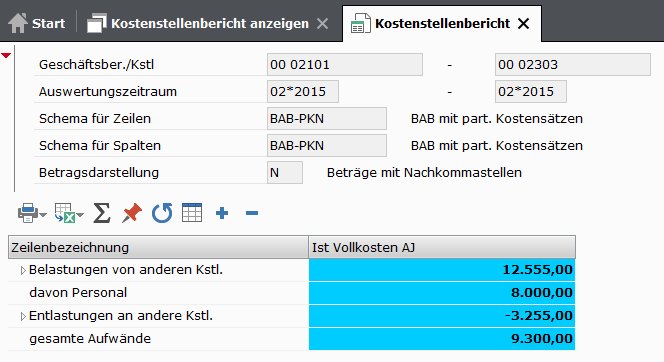Click the Ist Vollkosten AJ column header
Image resolution: width=664 pixels, height=362 pixels.
pos(442,247)
